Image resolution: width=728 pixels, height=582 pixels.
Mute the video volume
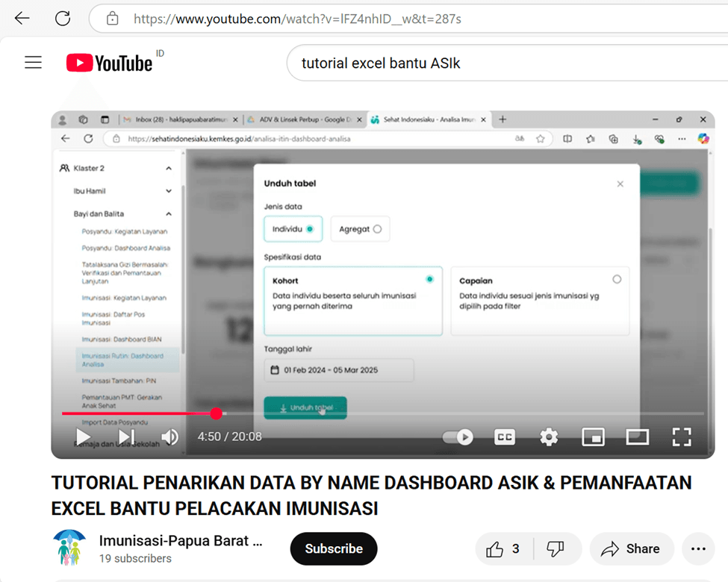coord(170,436)
